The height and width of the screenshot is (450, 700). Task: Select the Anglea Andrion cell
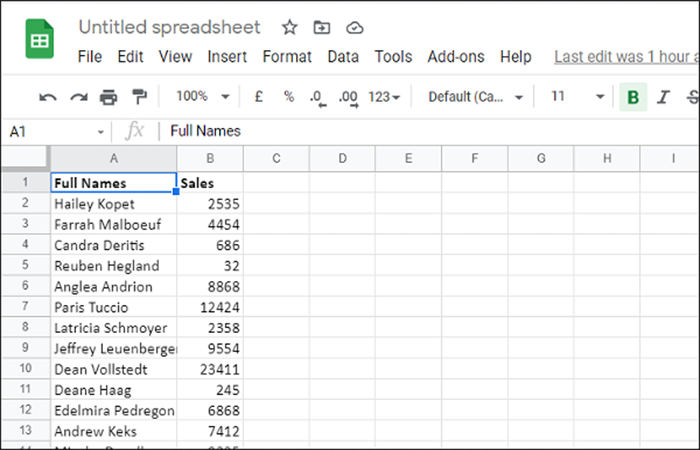pos(114,286)
